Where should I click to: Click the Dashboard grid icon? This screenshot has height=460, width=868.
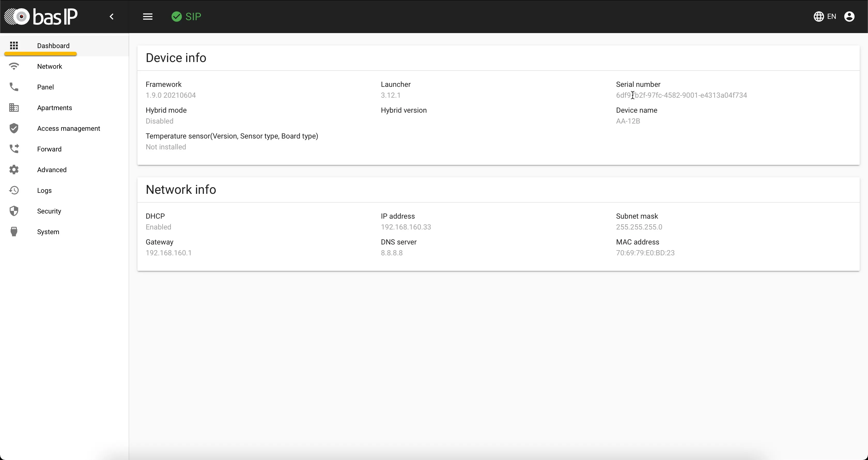click(x=14, y=45)
